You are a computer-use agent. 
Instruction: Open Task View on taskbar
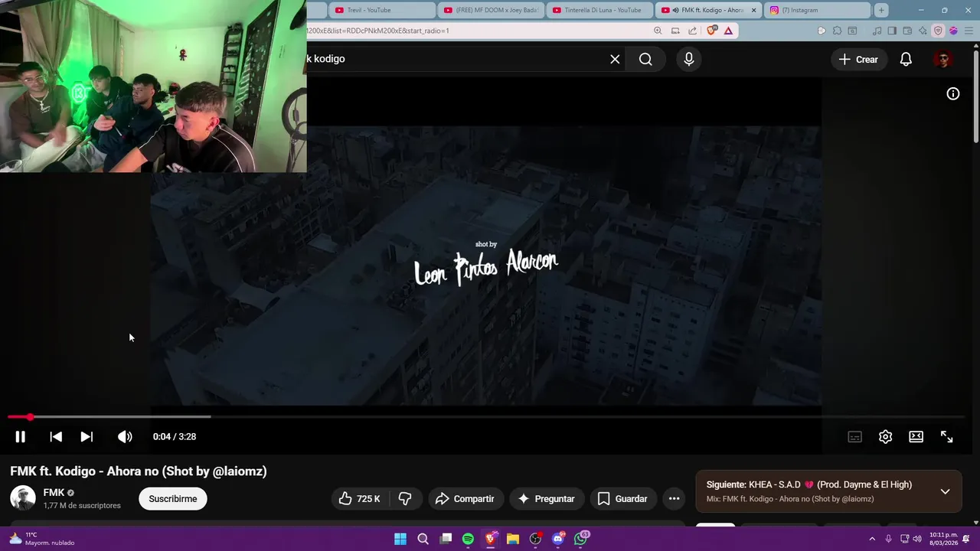tap(446, 539)
